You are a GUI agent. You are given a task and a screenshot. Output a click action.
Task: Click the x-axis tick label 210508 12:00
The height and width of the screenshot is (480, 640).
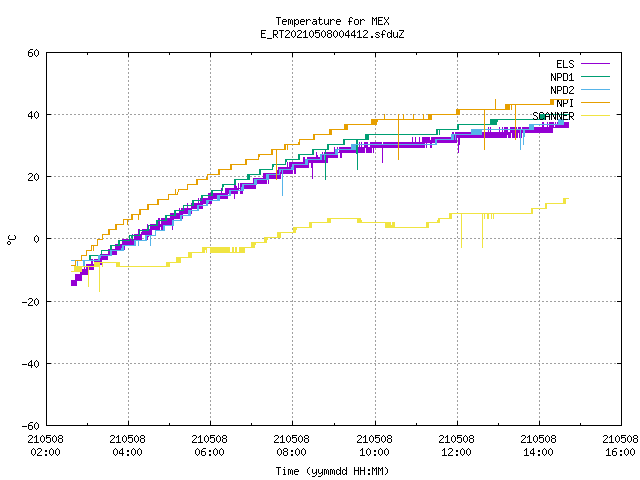coord(456,446)
